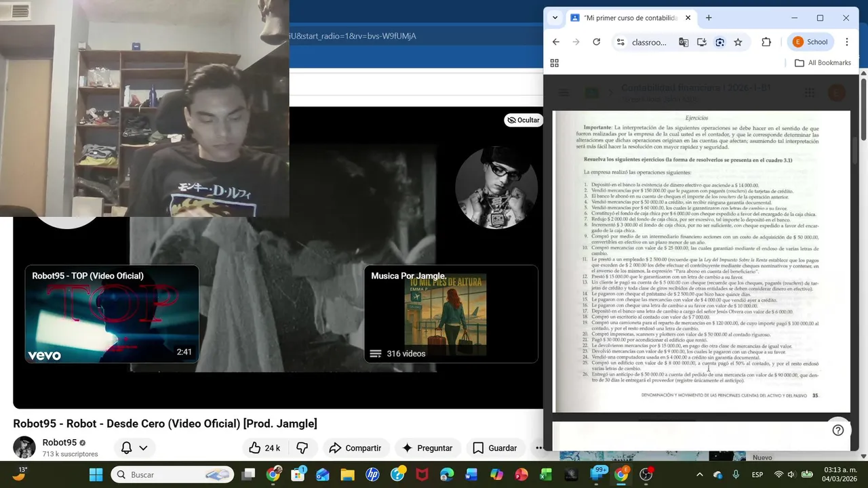868x488 pixels.
Task: Open Windows Start menu
Action: [96, 474]
